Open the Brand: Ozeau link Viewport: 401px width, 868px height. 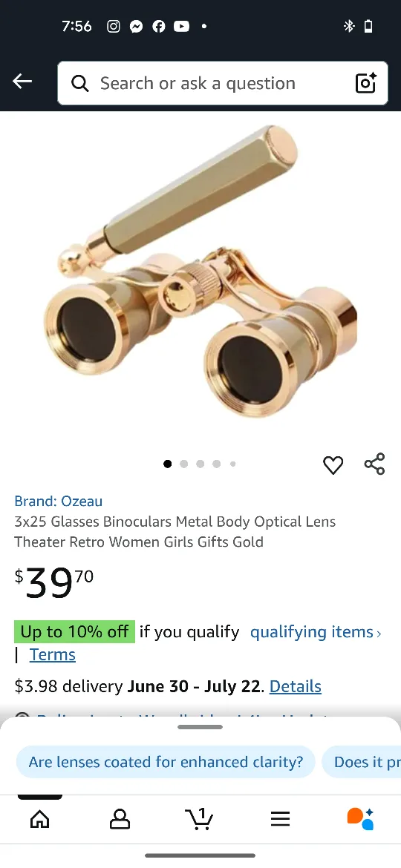(x=58, y=501)
